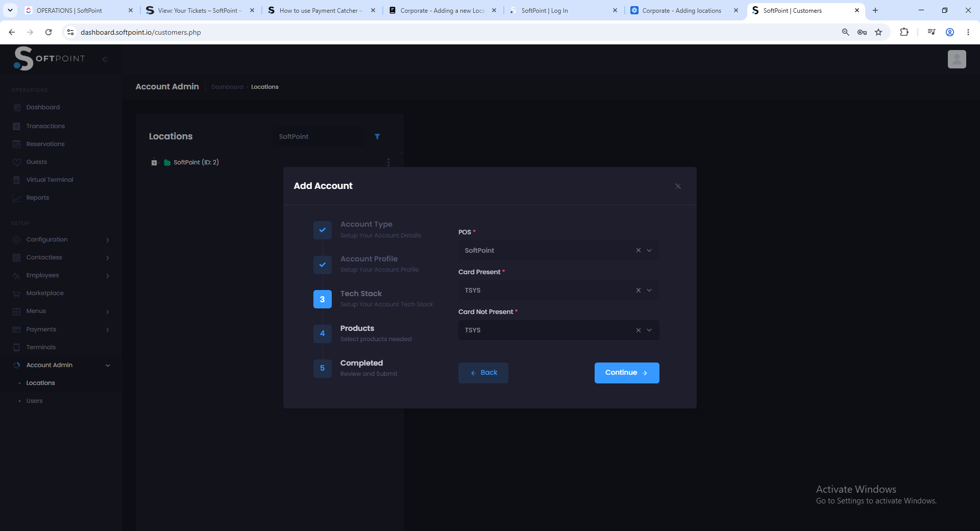Viewport: 980px width, 531px height.
Task: Click the Tech Stack step 3 badge
Action: pos(323,299)
